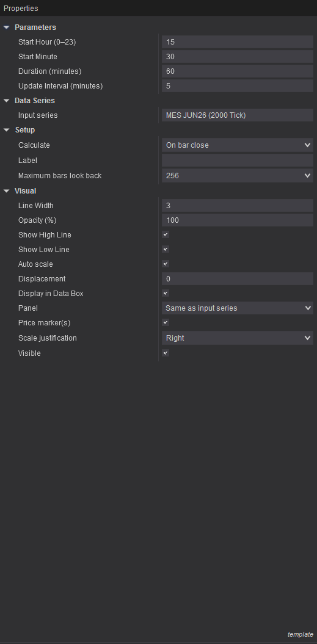Edit the Opacity (%) field
Viewport: 317px width, 644px height.
coord(238,220)
